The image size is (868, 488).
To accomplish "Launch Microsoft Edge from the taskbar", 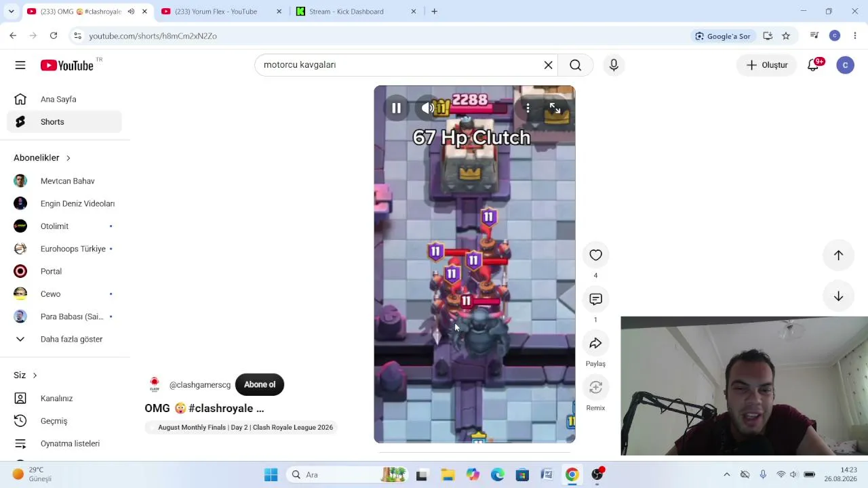I will click(497, 474).
